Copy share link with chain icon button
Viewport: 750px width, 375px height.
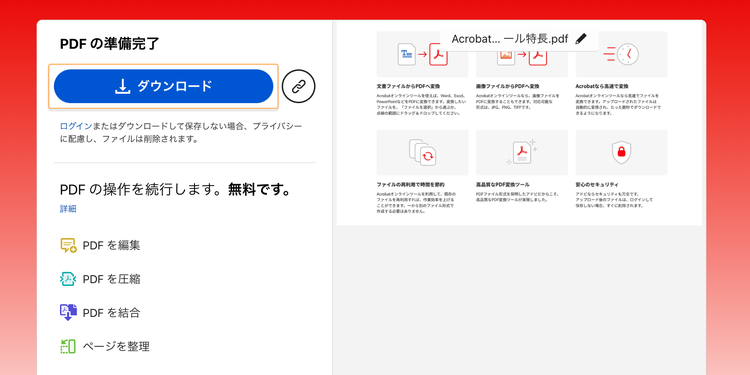pos(298,86)
